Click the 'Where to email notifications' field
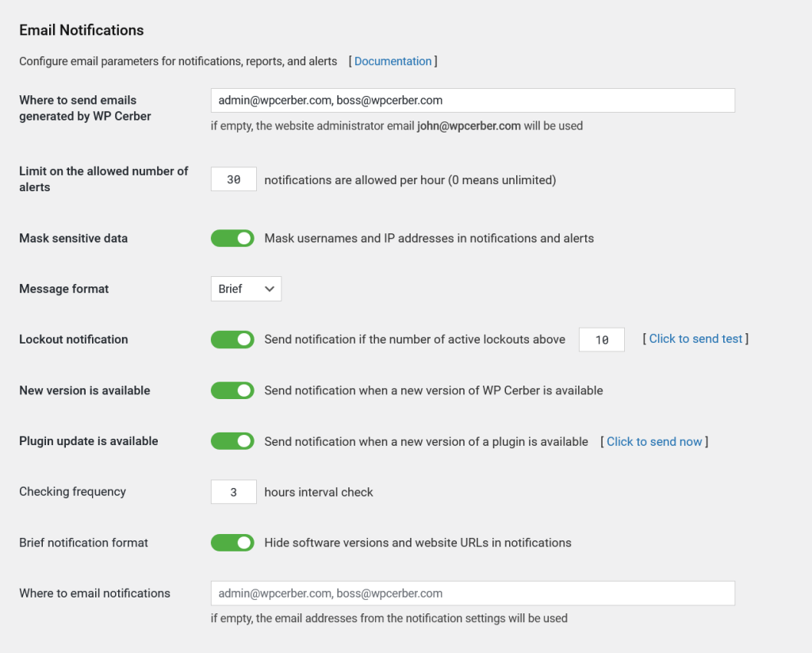The height and width of the screenshot is (653, 812). [472, 593]
